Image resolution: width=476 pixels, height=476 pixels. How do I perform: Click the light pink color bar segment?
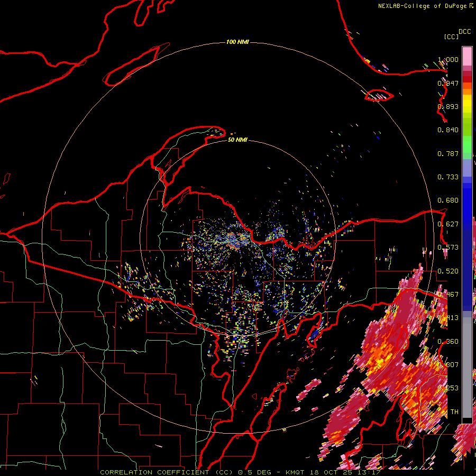[x=467, y=56]
